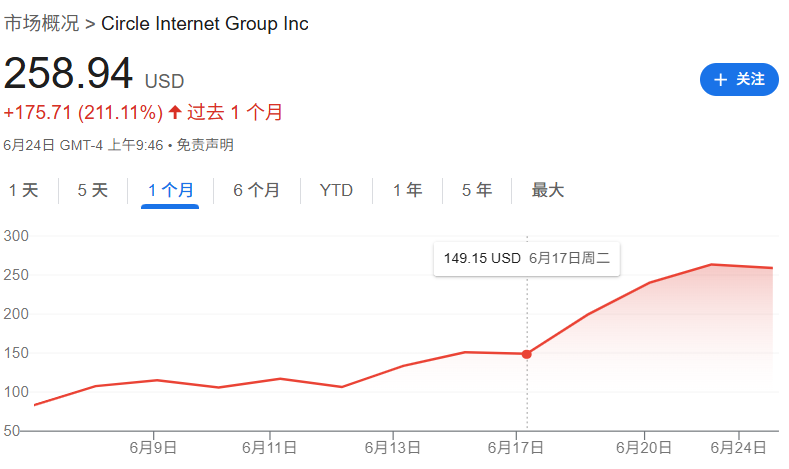Open the 市场概况 breadcrumb link
The height and width of the screenshot is (469, 789).
[42, 23]
